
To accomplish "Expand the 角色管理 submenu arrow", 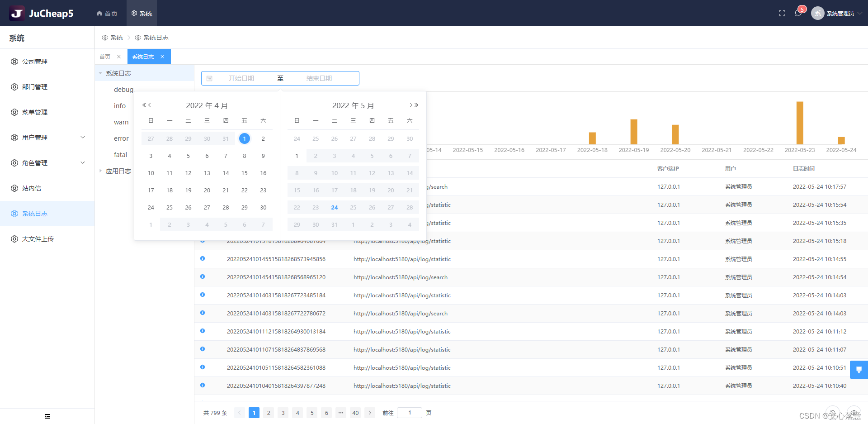I will (83, 163).
